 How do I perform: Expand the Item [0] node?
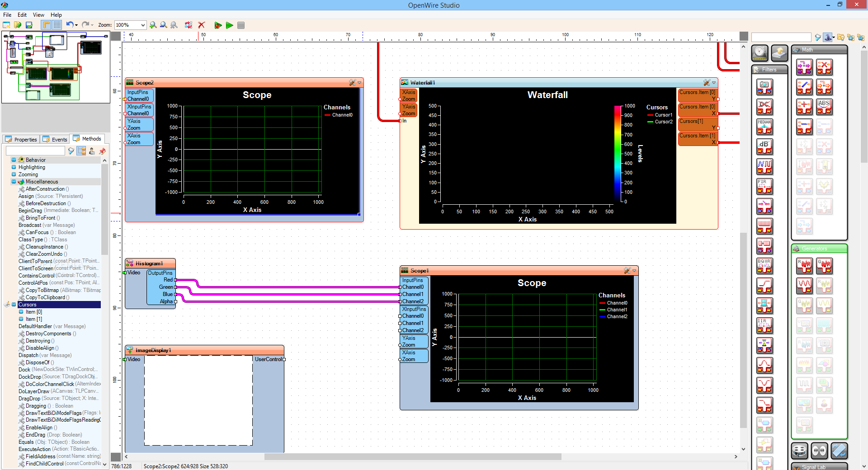click(x=21, y=312)
